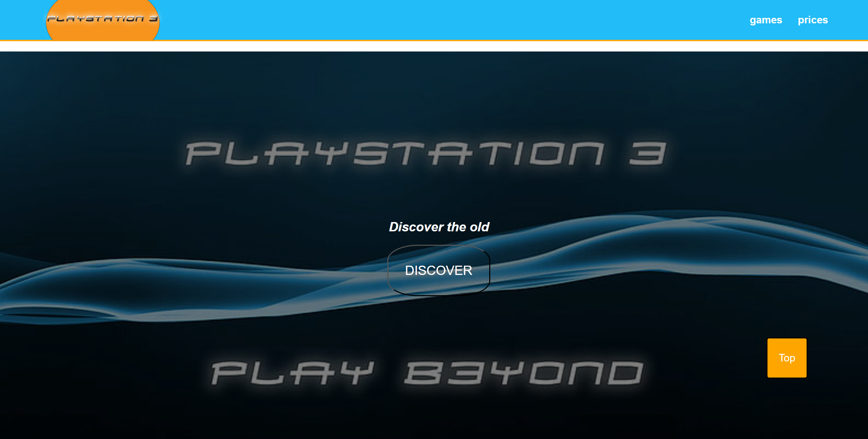Click the word PLAY in bottom slogan
This screenshot has width=868, height=439.
coord(293,373)
